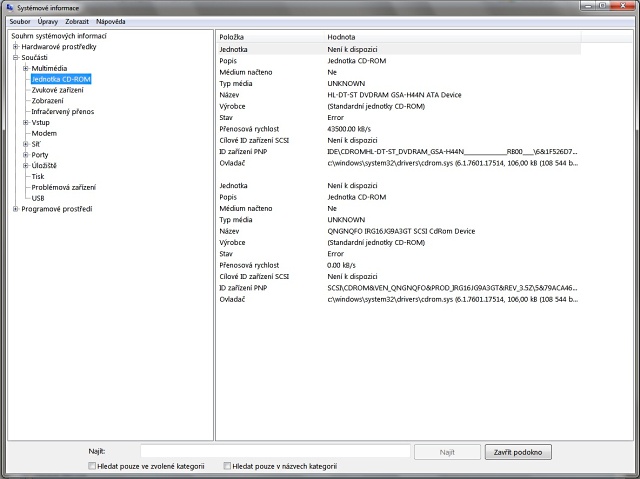Minimize the Systémové informace window
This screenshot has width=640, height=479.
588,6
